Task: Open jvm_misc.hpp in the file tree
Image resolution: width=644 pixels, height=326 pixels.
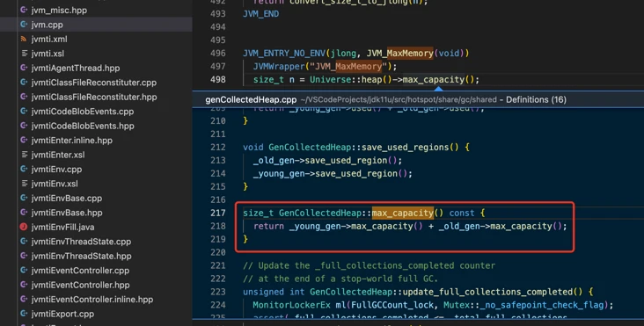Action: (59, 11)
